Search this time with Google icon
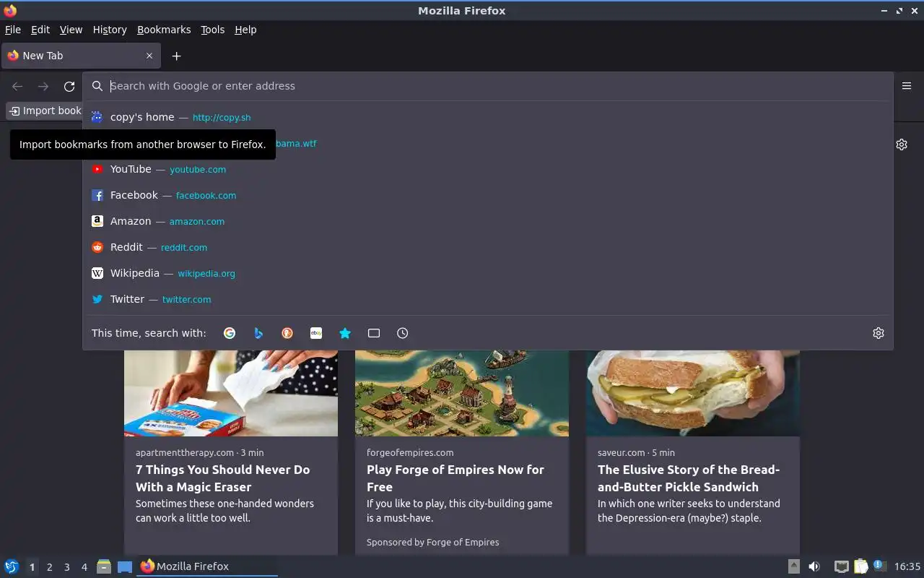This screenshot has width=924, height=578. [x=230, y=333]
